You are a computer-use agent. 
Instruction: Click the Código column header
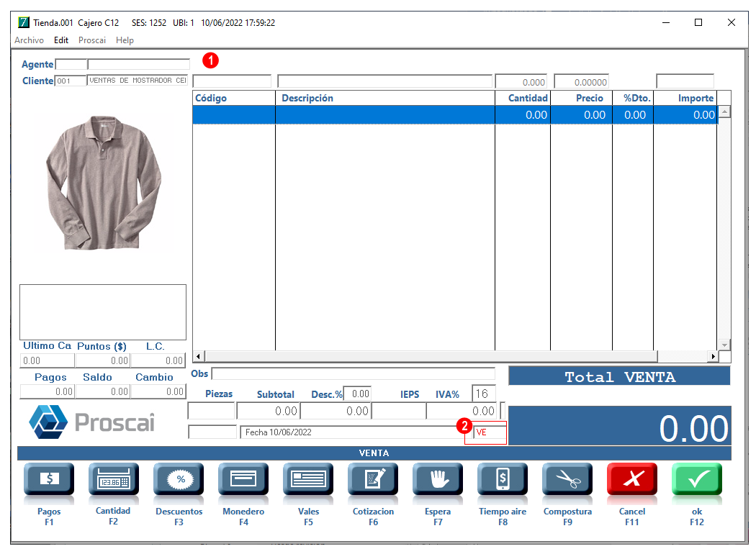pos(234,98)
